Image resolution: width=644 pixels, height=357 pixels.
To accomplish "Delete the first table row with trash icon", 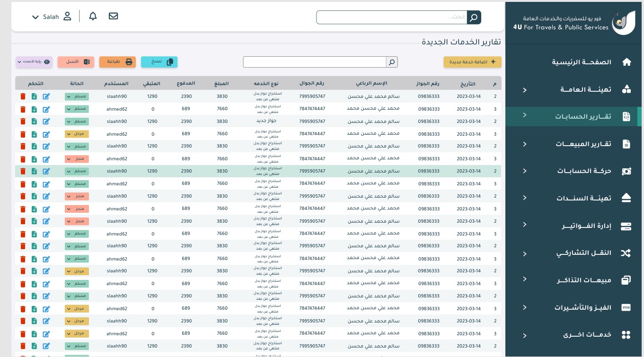I will (23, 96).
